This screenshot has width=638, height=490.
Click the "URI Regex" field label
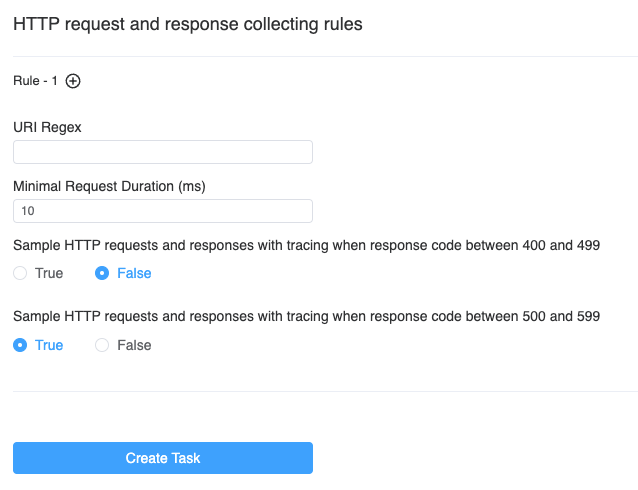click(47, 127)
